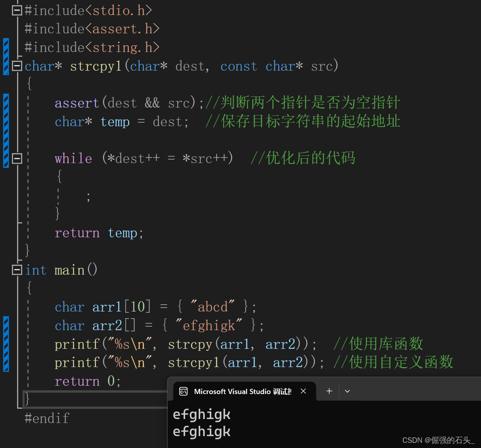Close the Microsoft Visual Studio debug tab

click(303, 391)
